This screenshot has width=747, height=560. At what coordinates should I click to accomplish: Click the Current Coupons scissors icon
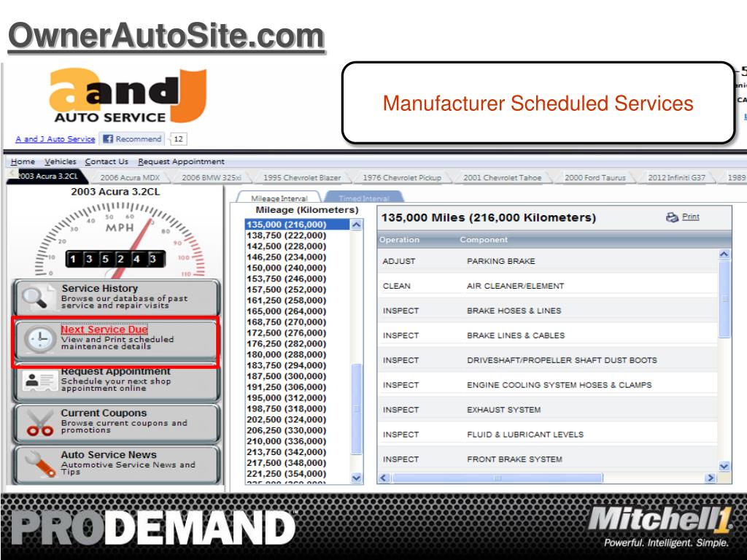[x=40, y=423]
